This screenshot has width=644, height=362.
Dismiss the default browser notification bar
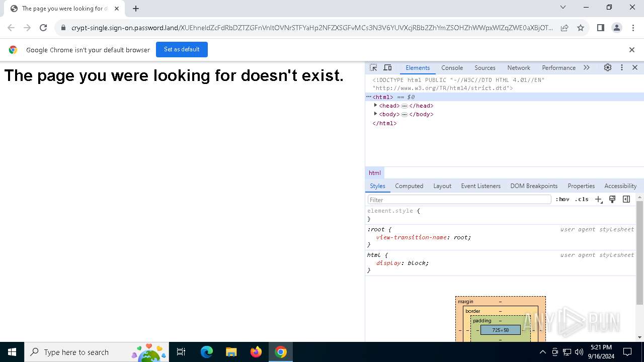click(x=632, y=50)
